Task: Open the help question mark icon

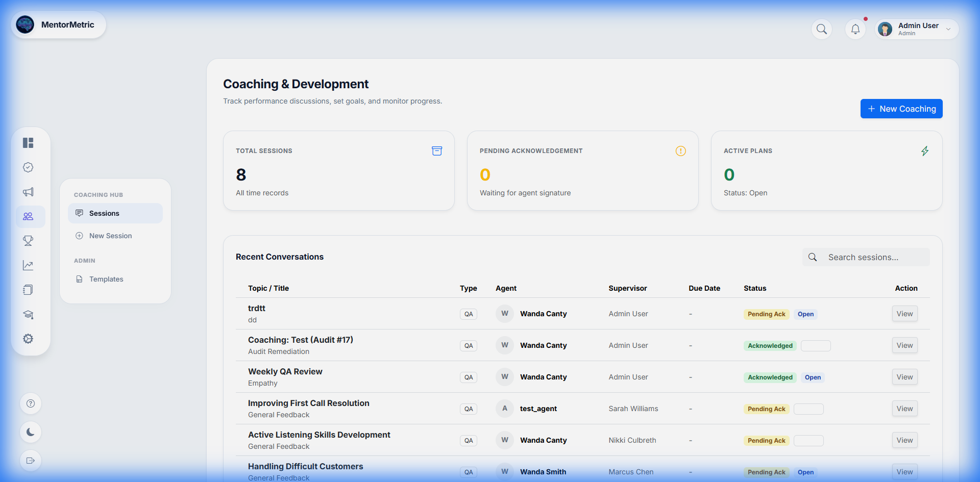Action: coord(31,403)
